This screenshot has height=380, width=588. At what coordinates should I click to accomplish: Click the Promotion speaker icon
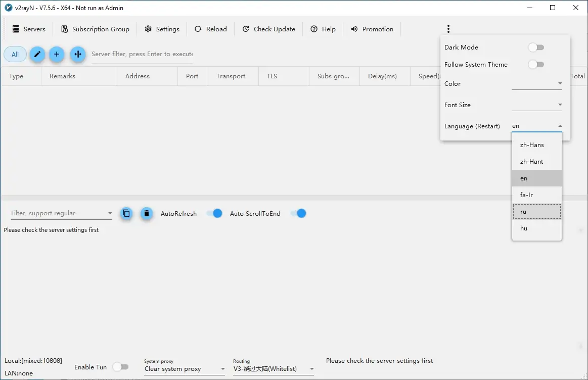pos(354,29)
